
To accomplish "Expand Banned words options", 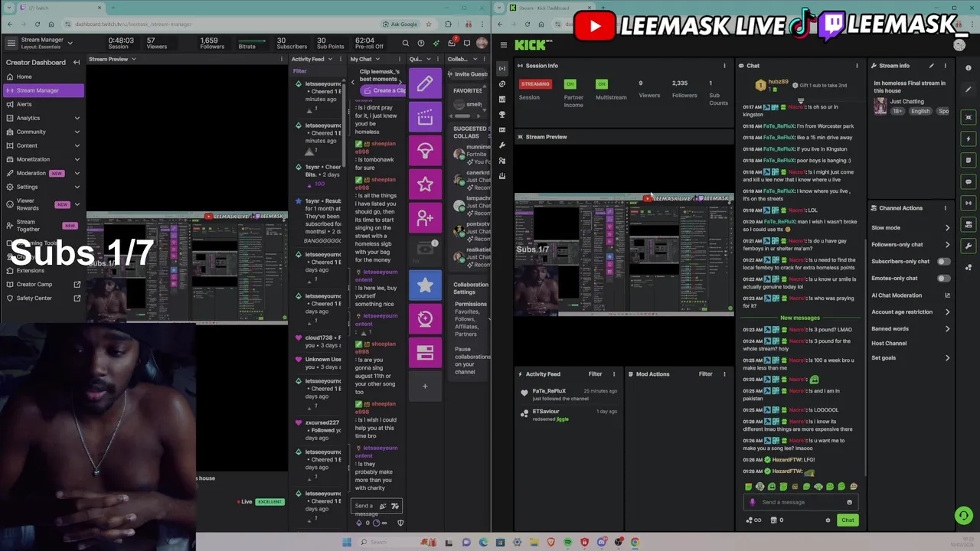I will (x=947, y=329).
